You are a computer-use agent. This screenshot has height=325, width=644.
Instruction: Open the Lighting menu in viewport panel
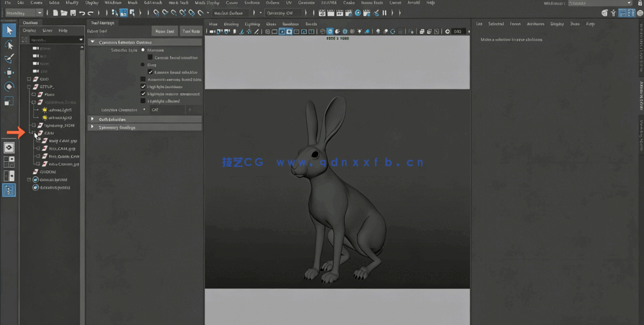(252, 24)
